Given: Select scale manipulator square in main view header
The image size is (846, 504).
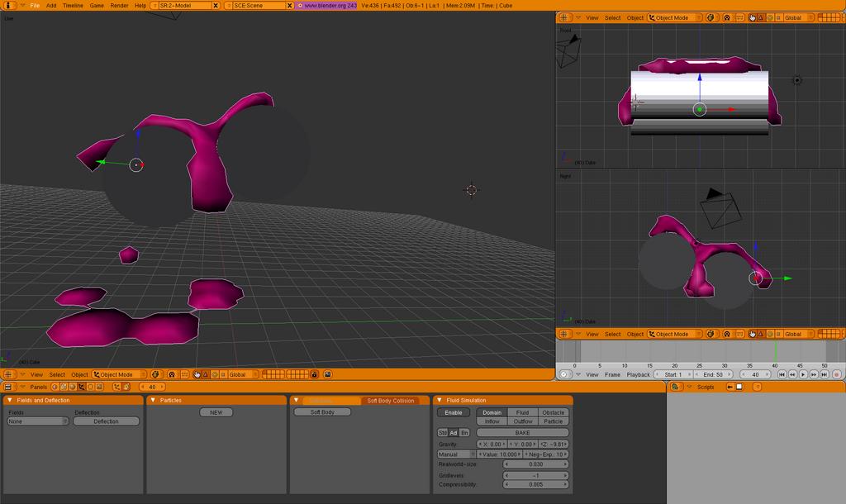Looking at the screenshot, I should tap(223, 374).
